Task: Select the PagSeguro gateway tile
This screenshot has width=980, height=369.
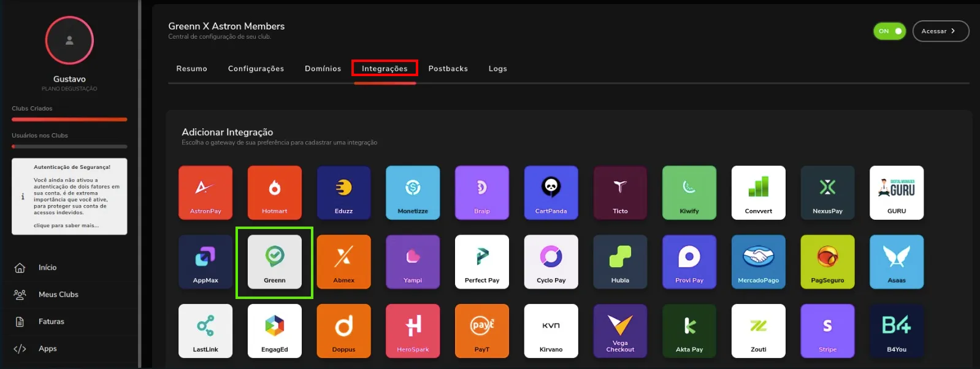Action: [827, 262]
